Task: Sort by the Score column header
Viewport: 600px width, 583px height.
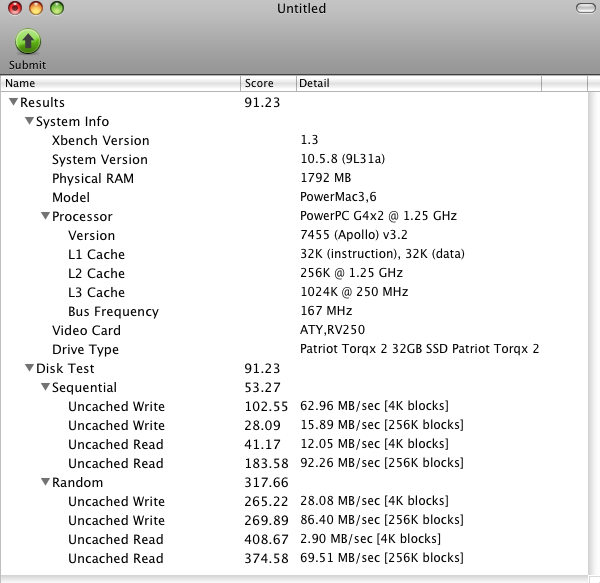Action: pyautogui.click(x=268, y=83)
